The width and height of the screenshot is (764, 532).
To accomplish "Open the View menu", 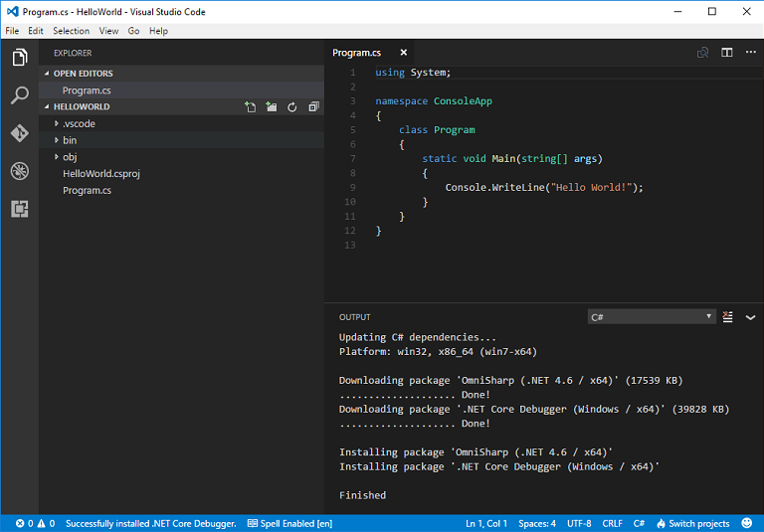I will (x=108, y=31).
